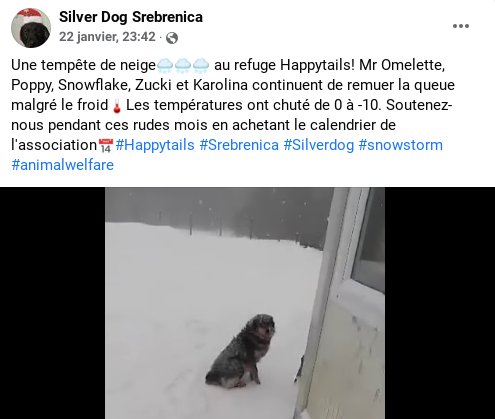Screen dimensions: 495x419
Task: Click the calendar emoji after l'association
Action: tap(106, 146)
